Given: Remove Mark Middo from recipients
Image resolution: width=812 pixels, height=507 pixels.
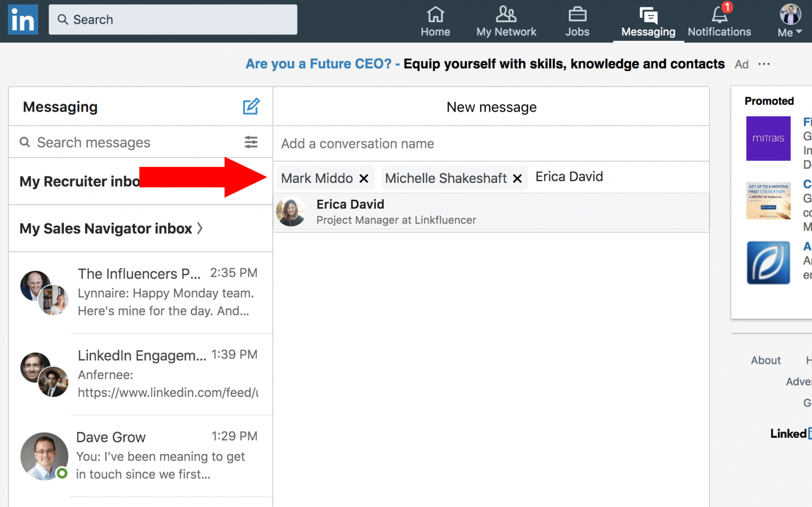Looking at the screenshot, I should (x=363, y=178).
